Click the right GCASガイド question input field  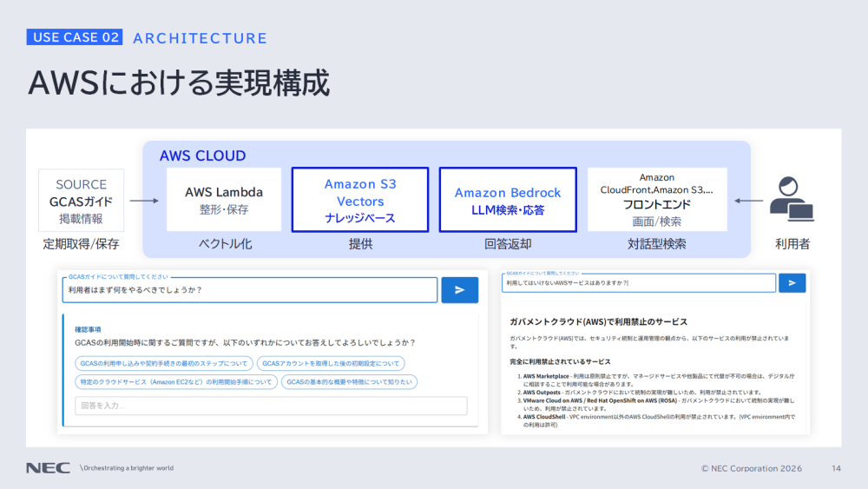tap(638, 283)
